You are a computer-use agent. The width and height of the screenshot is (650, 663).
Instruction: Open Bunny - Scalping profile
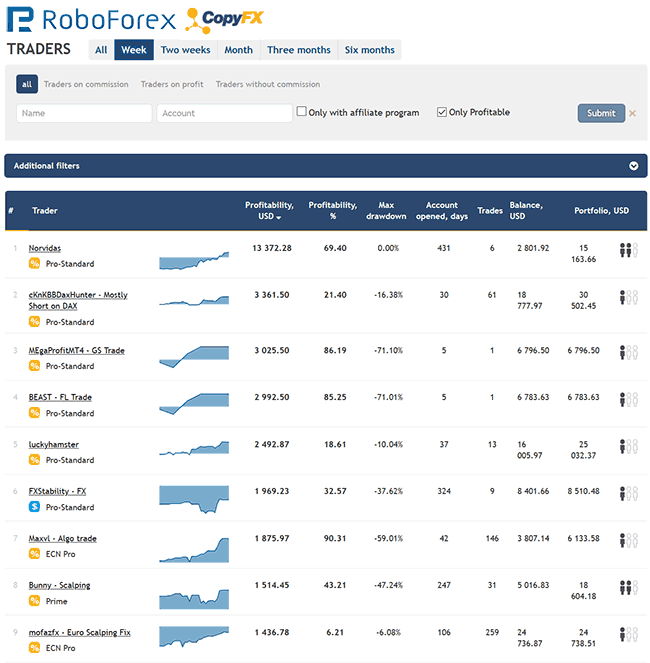[x=60, y=586]
